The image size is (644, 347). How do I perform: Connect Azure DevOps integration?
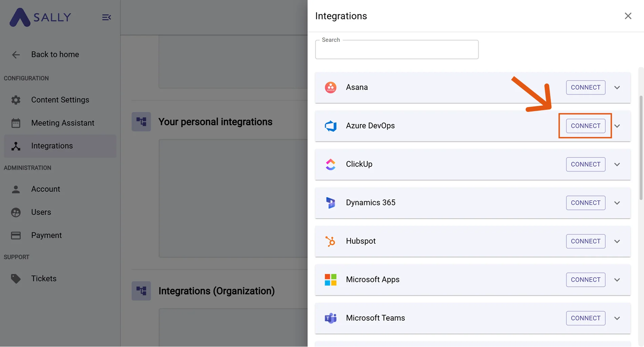(x=585, y=126)
